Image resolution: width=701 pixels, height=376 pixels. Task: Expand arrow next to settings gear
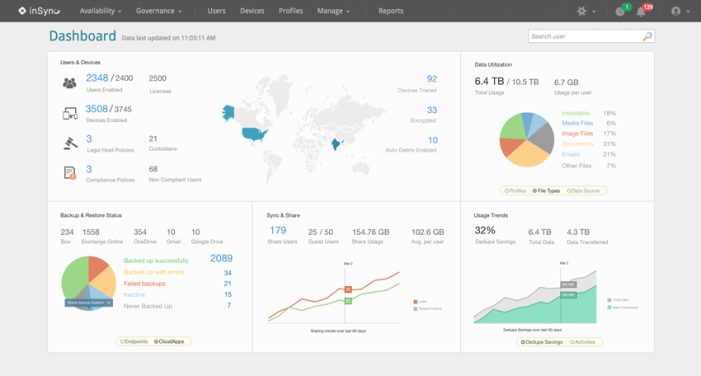point(594,12)
